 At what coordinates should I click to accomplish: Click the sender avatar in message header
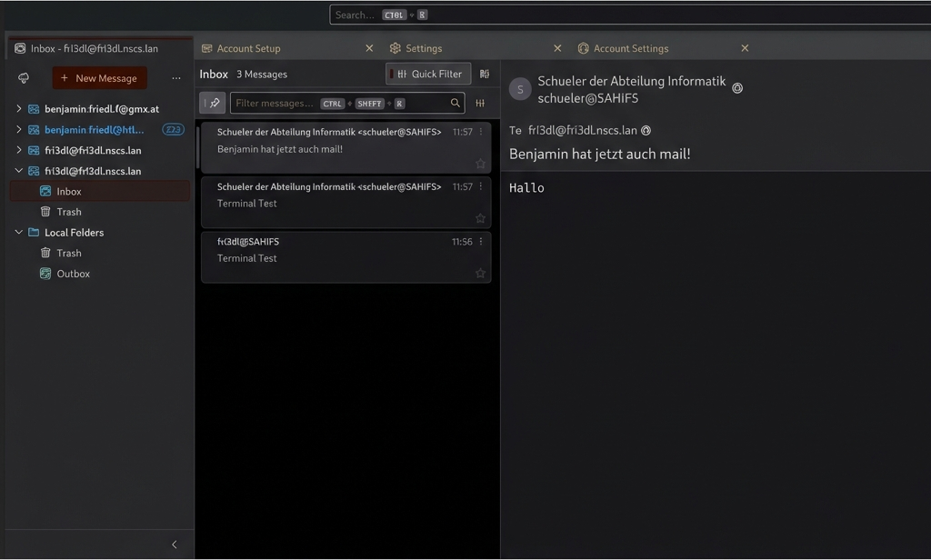point(520,89)
